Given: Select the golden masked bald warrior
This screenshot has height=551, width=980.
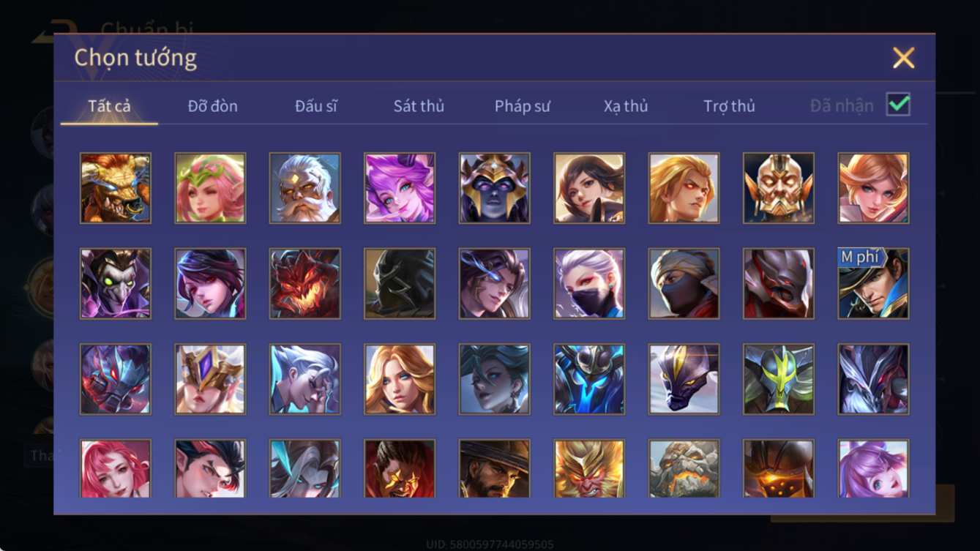Looking at the screenshot, I should [x=779, y=188].
